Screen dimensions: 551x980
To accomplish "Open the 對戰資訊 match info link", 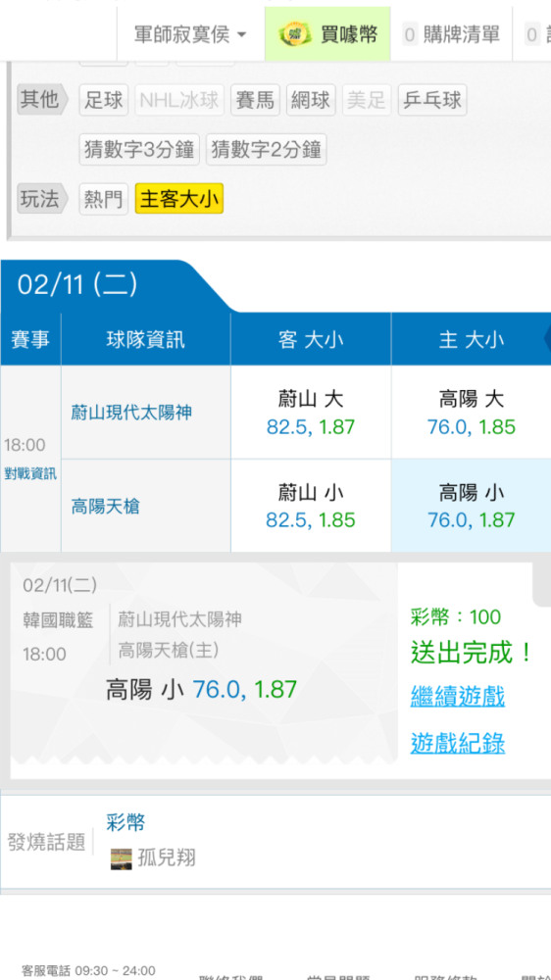I will click(x=30, y=473).
